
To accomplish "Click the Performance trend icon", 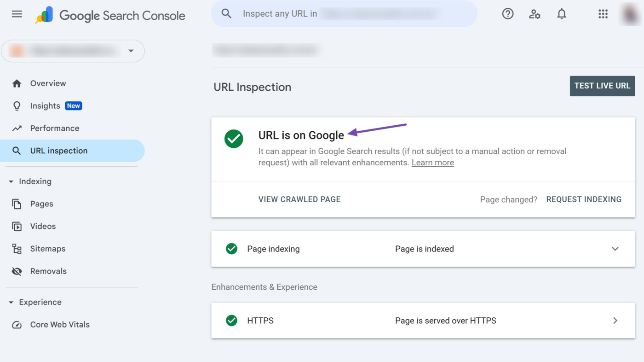I will click(17, 128).
